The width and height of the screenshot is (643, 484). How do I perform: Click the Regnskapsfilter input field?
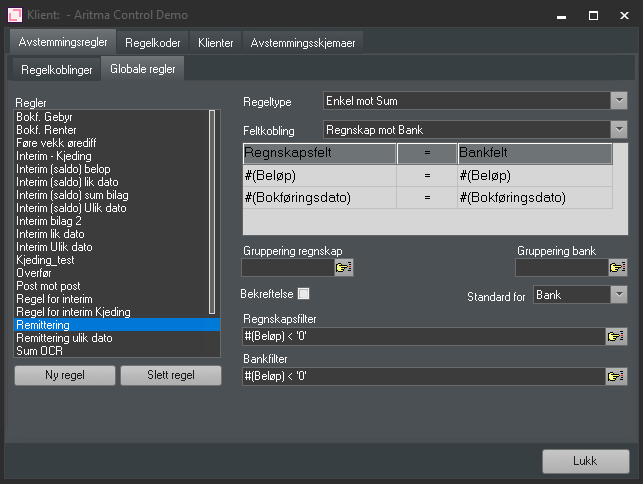(422, 336)
